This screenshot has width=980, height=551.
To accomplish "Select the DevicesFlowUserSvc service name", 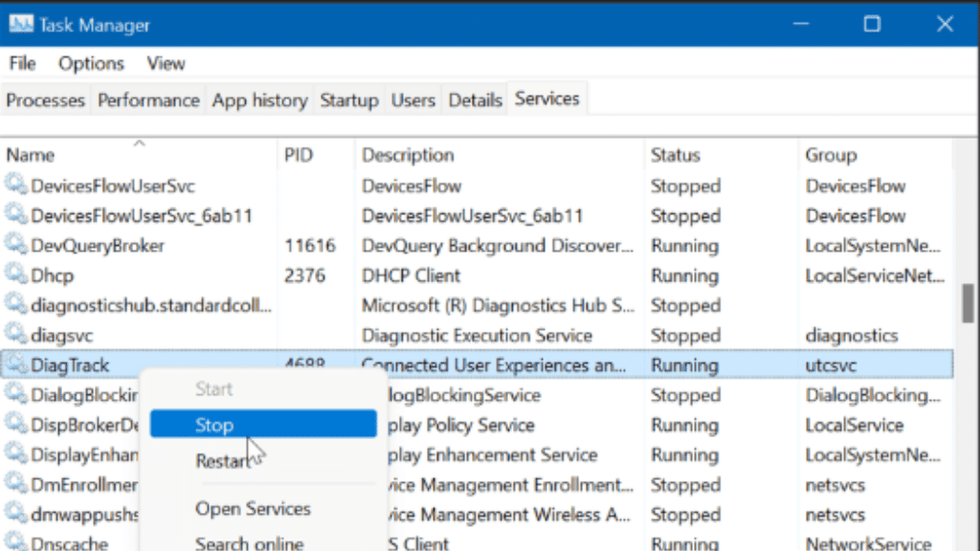I will coord(113,186).
